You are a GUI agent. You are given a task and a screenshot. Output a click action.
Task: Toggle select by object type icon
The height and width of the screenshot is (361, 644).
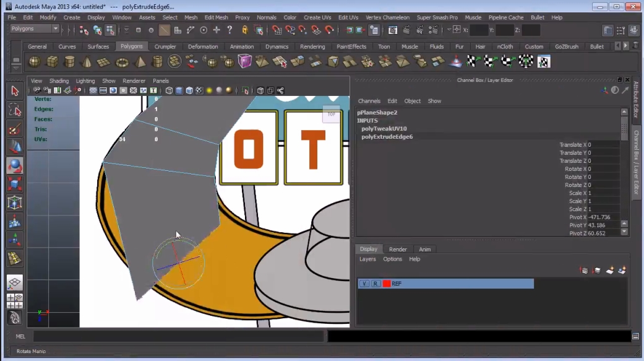point(97,30)
